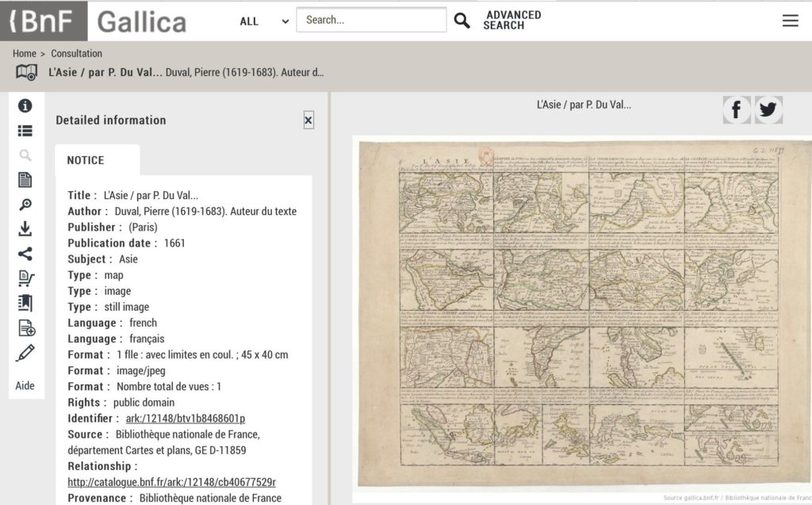
Task: Click the download icon
Action: [x=25, y=229]
